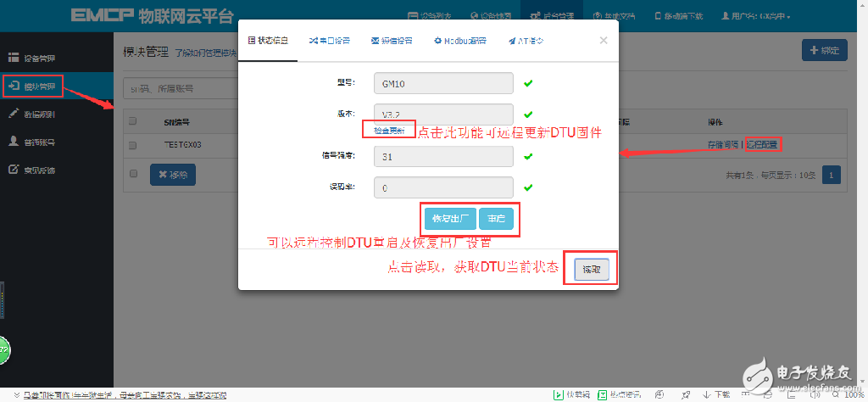Open the pencil-icon data rules sidebar item
This screenshot has width=868, height=402.
tap(57, 114)
